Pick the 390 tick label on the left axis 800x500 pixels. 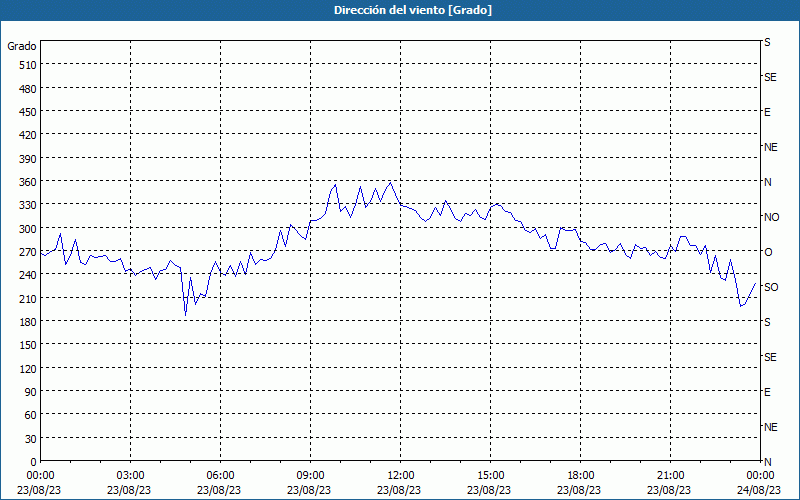[28, 159]
